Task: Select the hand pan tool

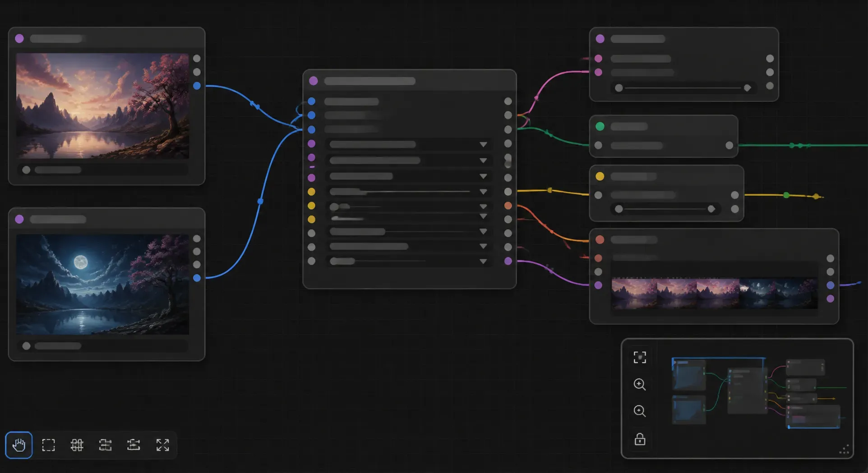Action: coord(18,445)
